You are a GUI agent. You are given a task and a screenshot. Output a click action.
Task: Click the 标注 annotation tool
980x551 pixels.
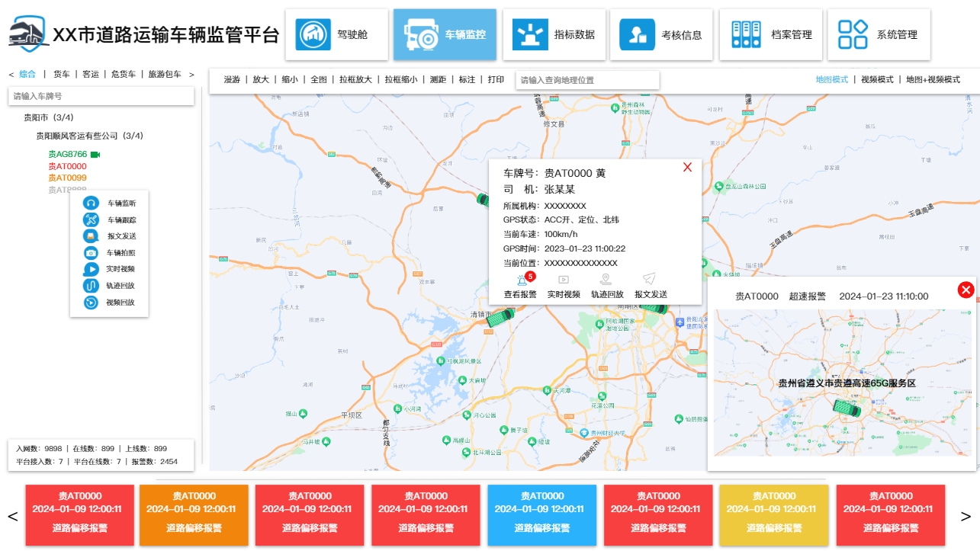(467, 79)
